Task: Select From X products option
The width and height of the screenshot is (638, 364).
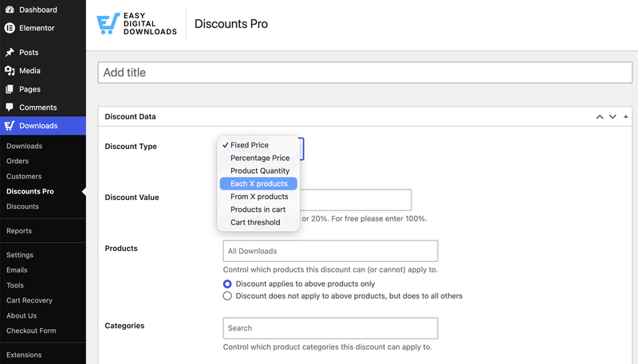Action: (x=258, y=197)
